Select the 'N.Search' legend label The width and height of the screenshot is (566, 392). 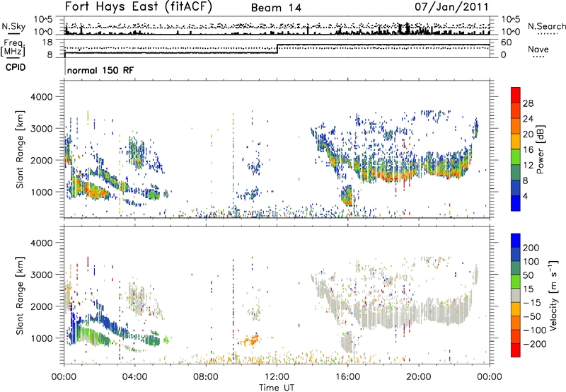click(546, 26)
